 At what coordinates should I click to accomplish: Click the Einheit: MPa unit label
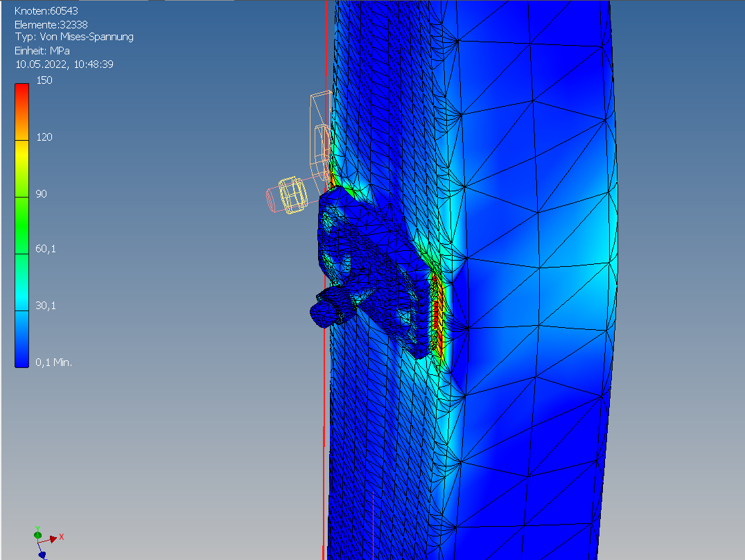(42, 51)
